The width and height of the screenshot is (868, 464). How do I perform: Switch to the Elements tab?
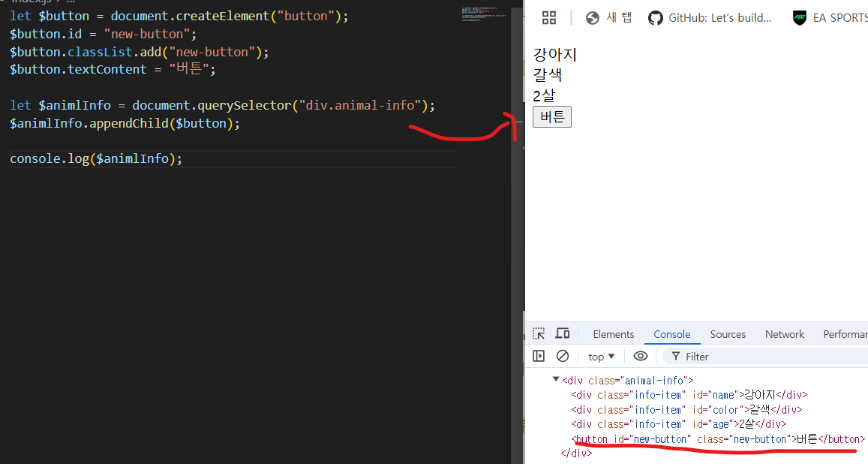click(x=614, y=334)
